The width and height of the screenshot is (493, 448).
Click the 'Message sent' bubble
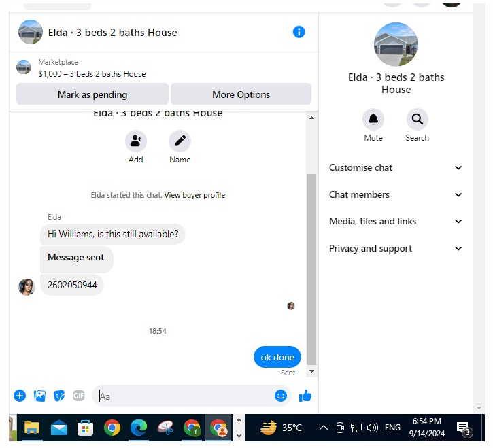click(76, 260)
